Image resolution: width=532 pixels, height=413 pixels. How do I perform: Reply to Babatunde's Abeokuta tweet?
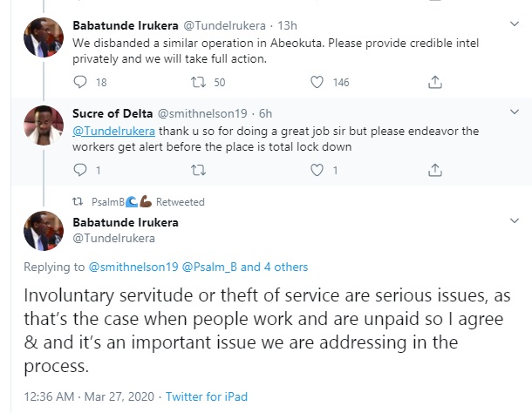coord(81,82)
